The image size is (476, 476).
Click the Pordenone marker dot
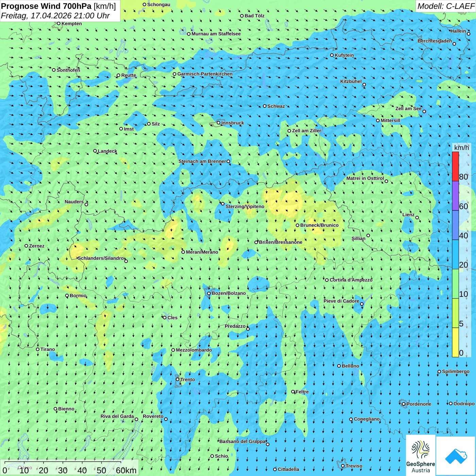point(404,404)
